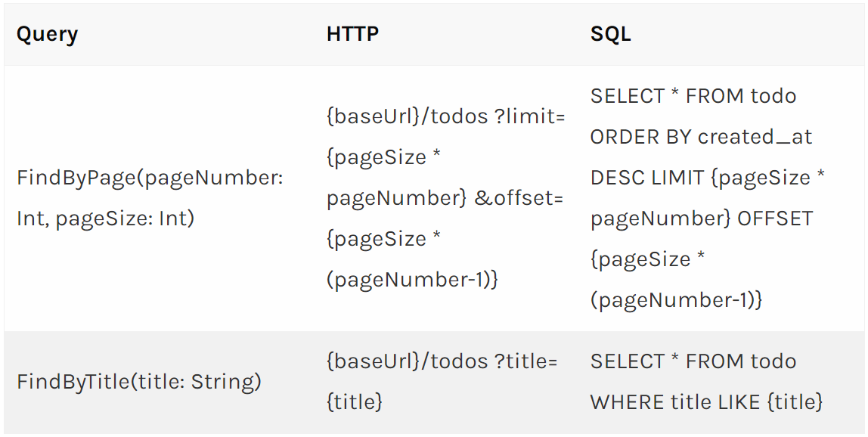868x437 pixels.
Task: Select the FindByPage(pageNumber: text line
Action: click(150, 178)
